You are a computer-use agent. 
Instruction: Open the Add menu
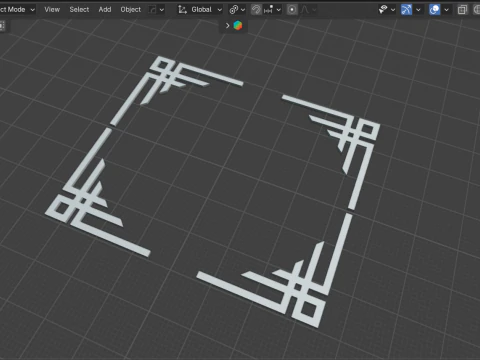tap(105, 9)
